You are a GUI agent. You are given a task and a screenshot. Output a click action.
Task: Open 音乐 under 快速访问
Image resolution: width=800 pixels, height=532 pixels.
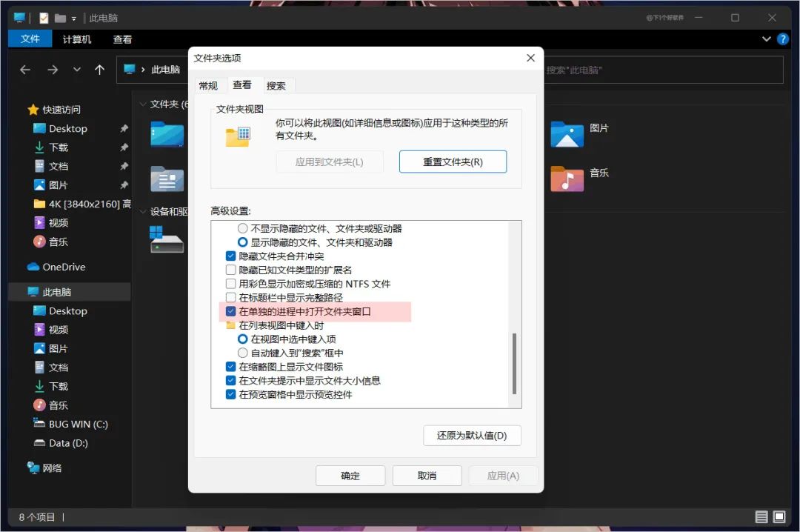pyautogui.click(x=59, y=242)
